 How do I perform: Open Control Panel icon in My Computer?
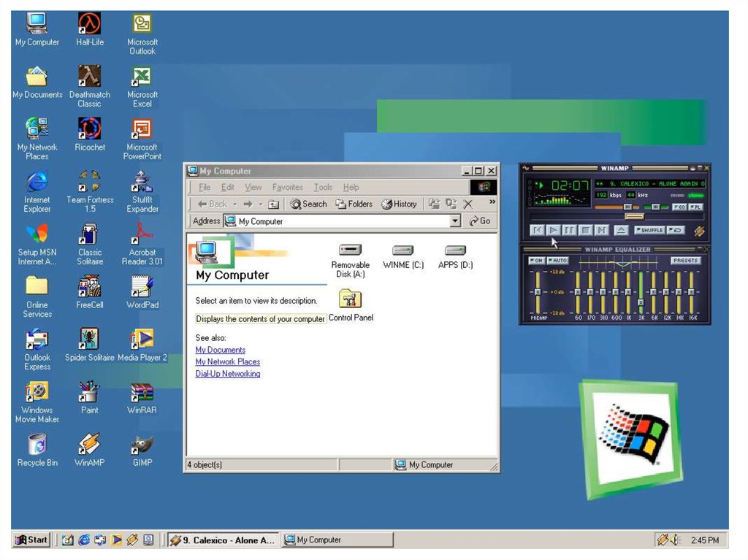[351, 299]
